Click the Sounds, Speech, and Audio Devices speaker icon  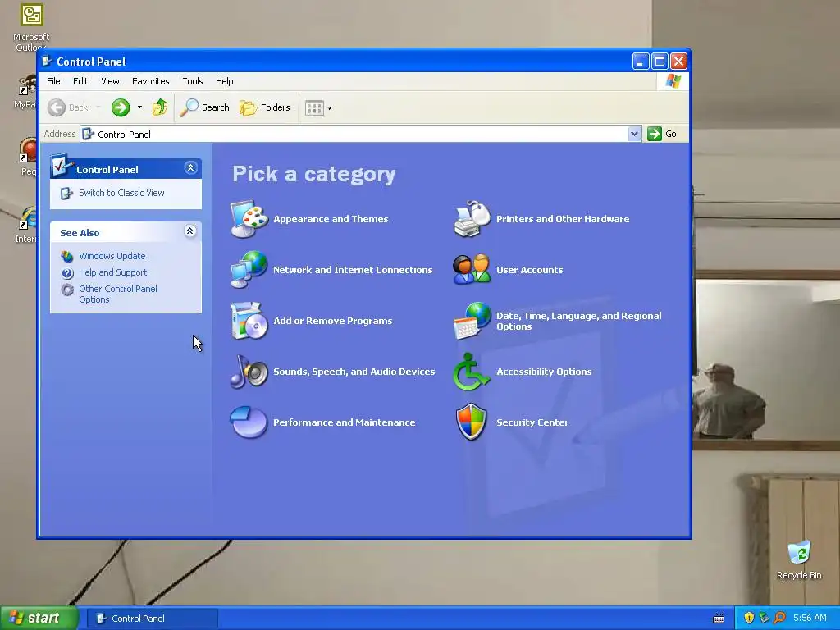(249, 372)
